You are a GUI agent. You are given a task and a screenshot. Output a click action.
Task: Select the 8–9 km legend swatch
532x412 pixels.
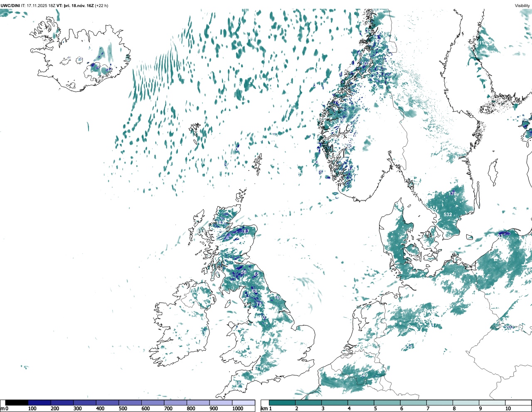click(465, 402)
